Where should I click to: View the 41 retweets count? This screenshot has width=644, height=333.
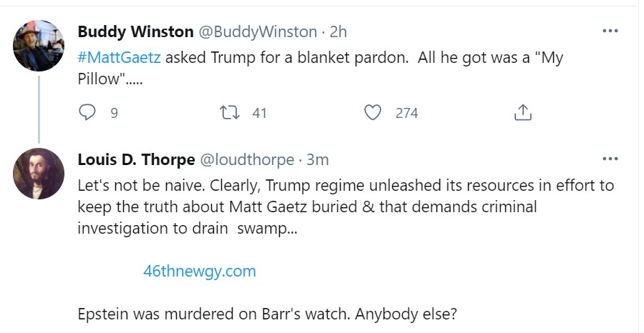tap(259, 113)
